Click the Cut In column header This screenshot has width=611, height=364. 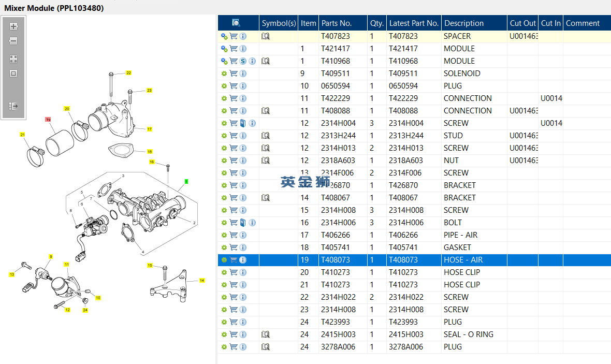coord(550,23)
